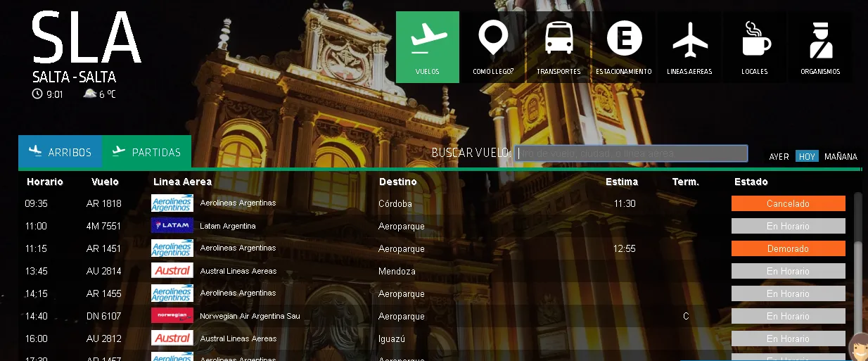
Task: Open the Vuelos flights section
Action: (x=427, y=46)
